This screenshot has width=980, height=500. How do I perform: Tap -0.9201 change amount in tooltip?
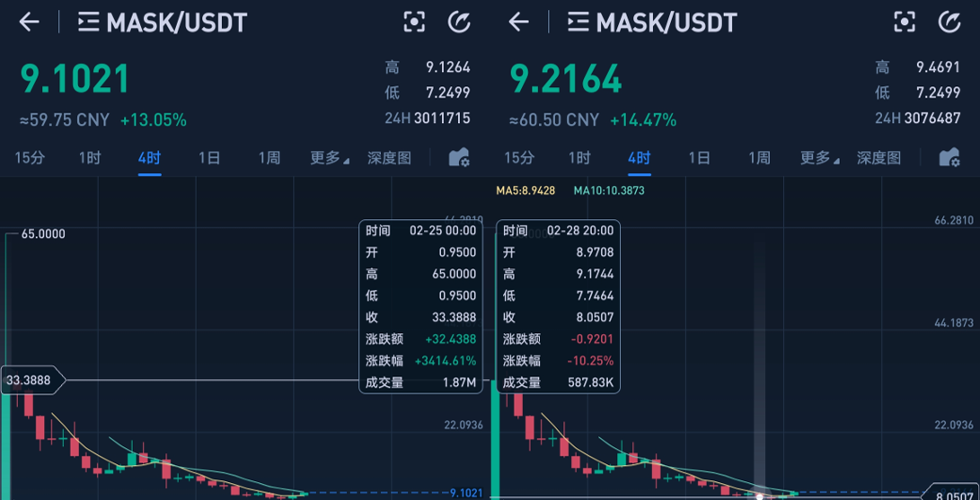[591, 339]
